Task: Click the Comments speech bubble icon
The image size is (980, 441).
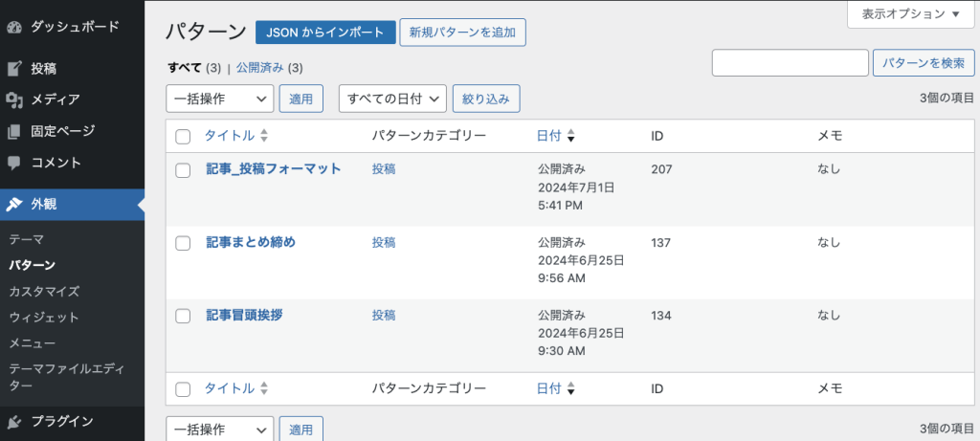Action: point(14,163)
